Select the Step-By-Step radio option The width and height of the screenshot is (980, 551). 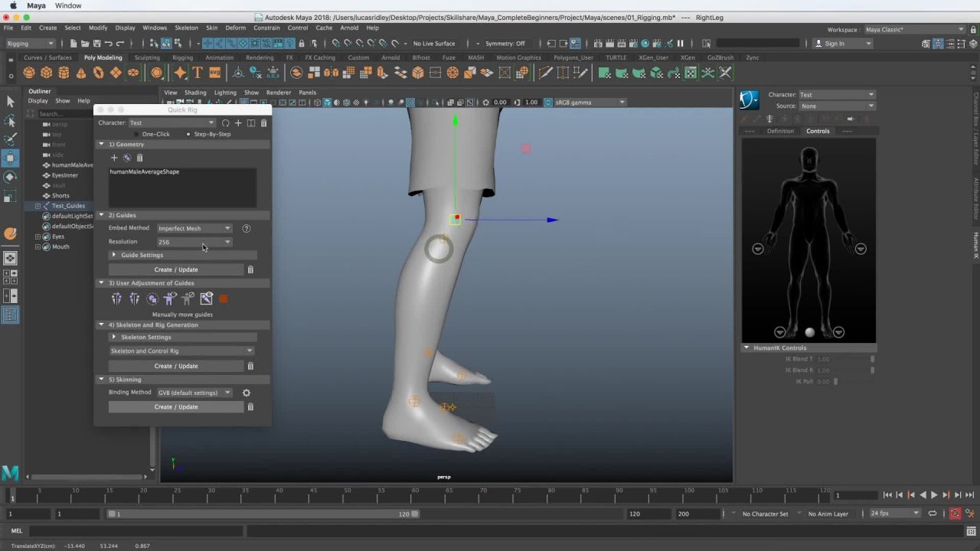188,134
